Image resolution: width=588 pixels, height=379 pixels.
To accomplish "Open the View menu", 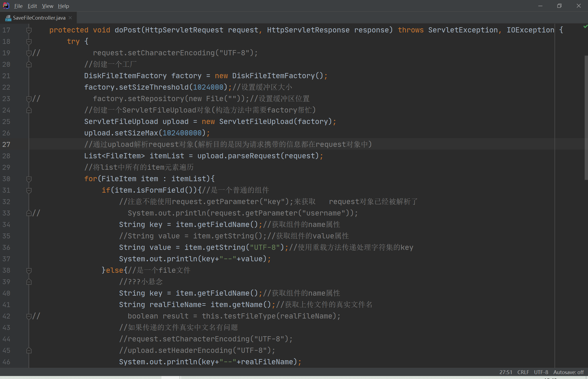I will tap(48, 6).
